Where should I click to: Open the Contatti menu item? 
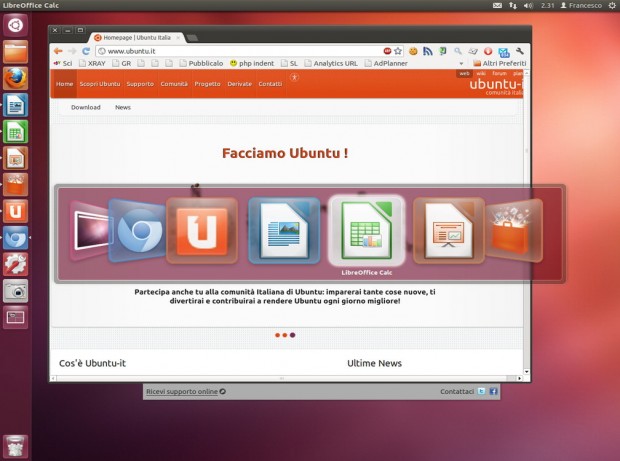coord(270,84)
